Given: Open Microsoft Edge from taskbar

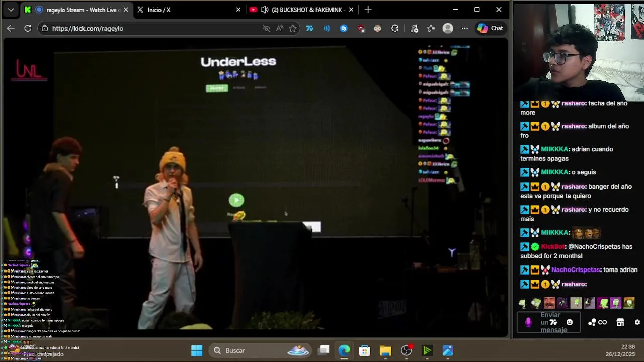Looking at the screenshot, I should click(344, 350).
